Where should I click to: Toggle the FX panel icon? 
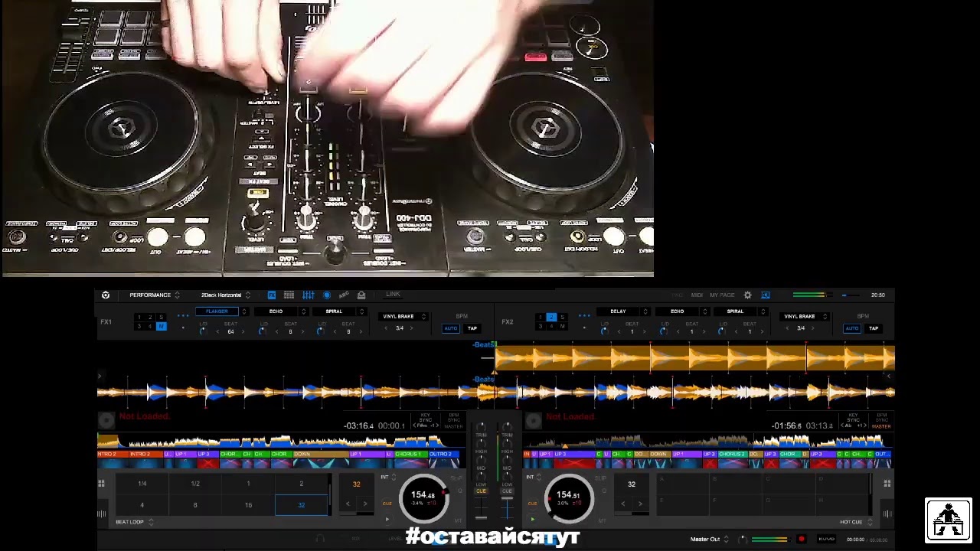tap(271, 295)
